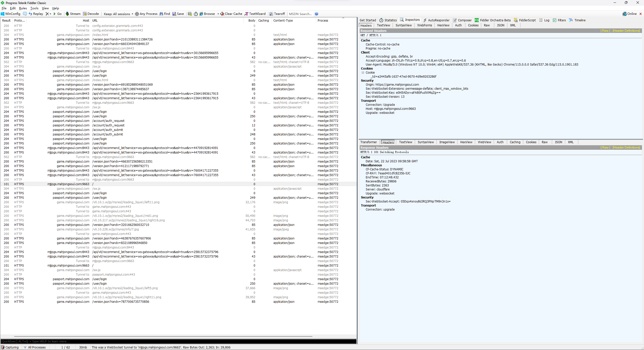Viewport: 644px width, 350px height.
Task: Open the TextWizard tool
Action: coord(255,14)
